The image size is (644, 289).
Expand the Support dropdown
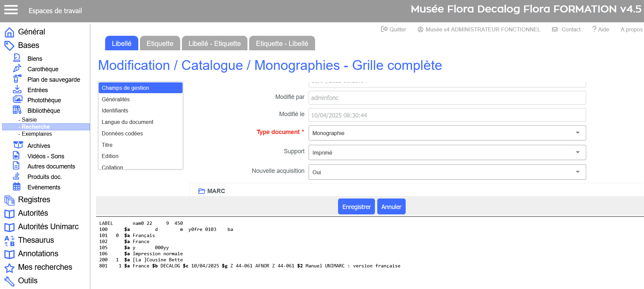(x=447, y=153)
